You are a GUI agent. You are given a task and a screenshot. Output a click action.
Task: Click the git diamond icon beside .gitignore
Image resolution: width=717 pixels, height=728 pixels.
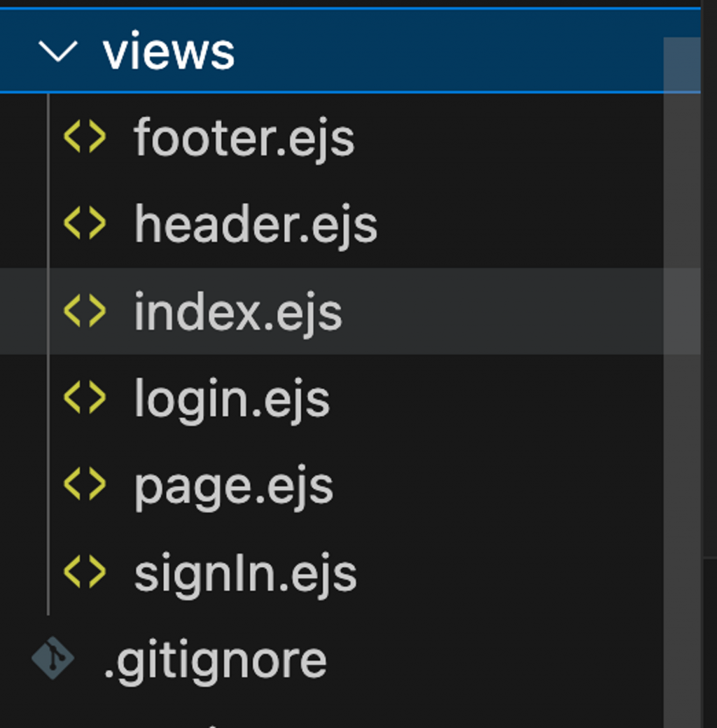click(x=53, y=658)
